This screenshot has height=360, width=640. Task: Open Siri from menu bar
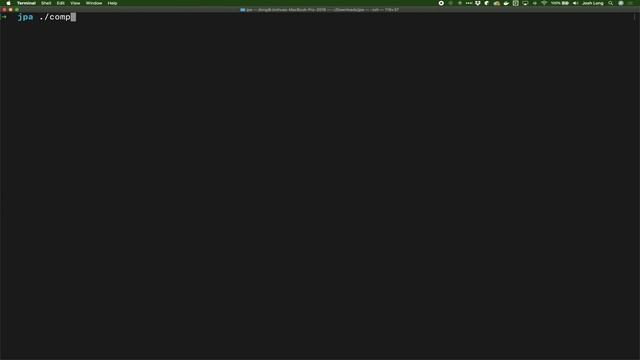pos(621,3)
